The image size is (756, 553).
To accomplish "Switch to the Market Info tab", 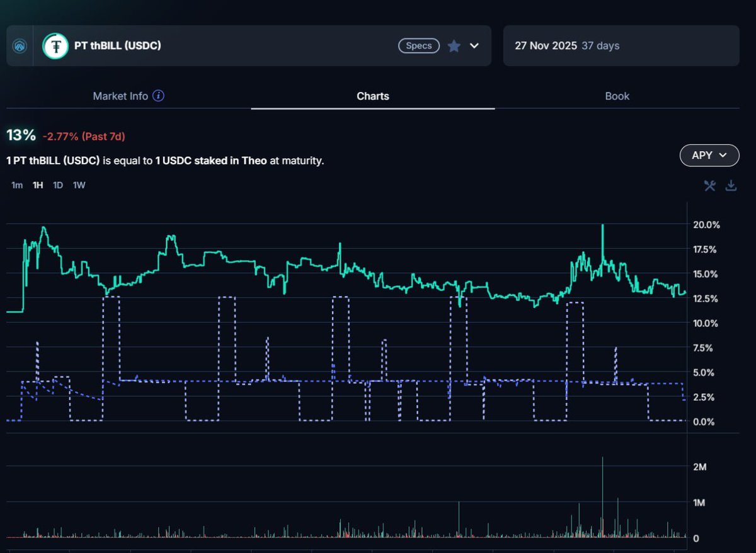I will tap(120, 96).
